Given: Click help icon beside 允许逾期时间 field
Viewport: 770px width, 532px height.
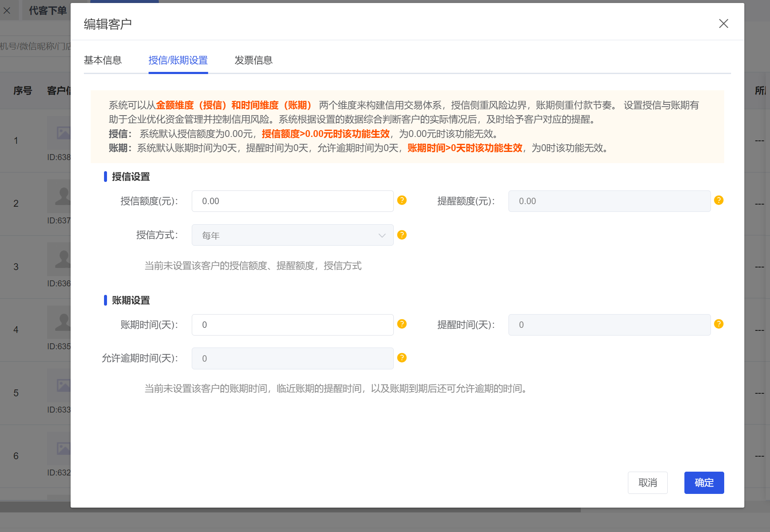Looking at the screenshot, I should coord(401,358).
